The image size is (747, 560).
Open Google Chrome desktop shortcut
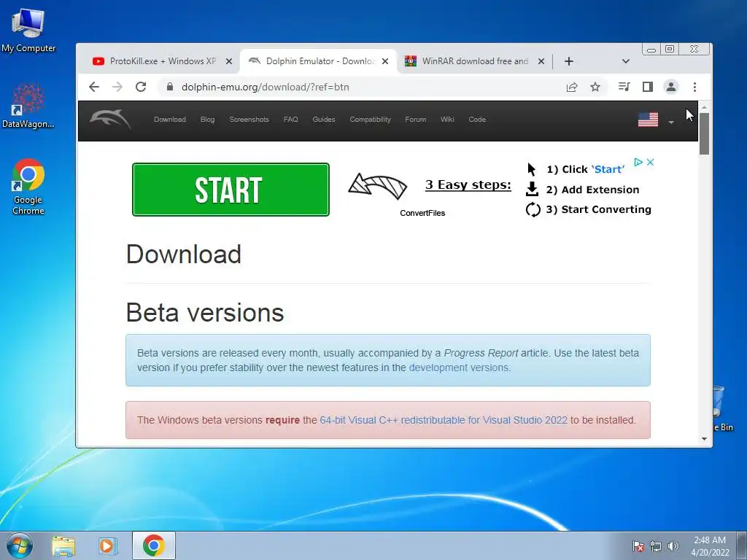point(28,186)
